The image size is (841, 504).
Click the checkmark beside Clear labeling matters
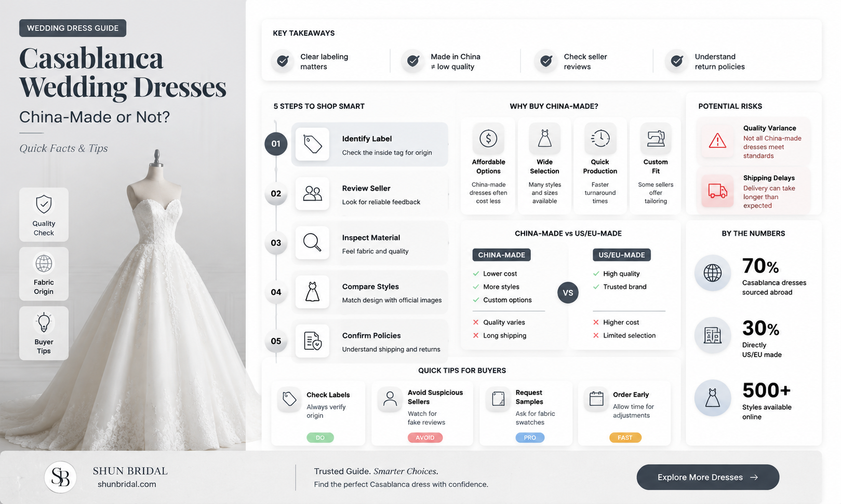(283, 61)
